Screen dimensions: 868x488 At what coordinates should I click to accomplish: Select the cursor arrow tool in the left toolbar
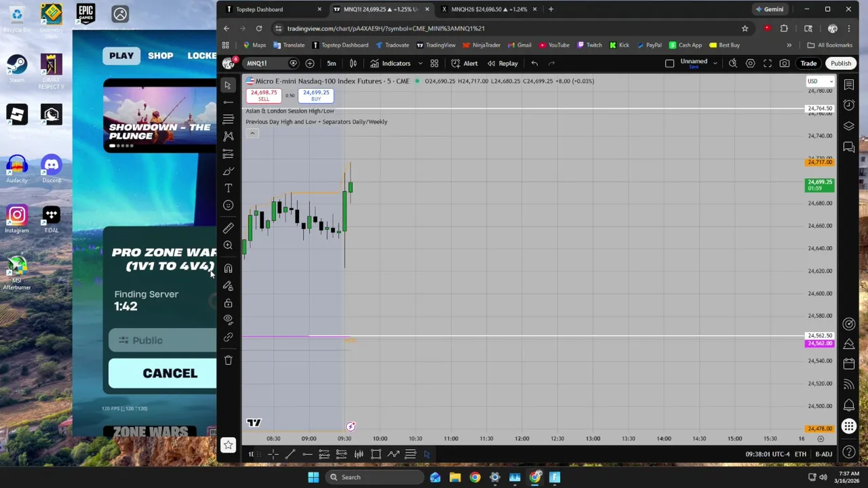tap(228, 85)
